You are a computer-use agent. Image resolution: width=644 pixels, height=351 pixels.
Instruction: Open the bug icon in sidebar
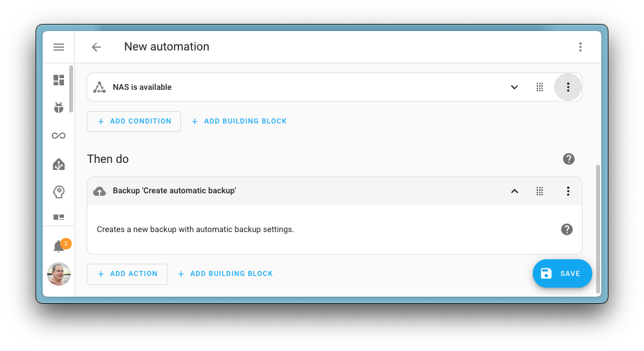pos(59,107)
